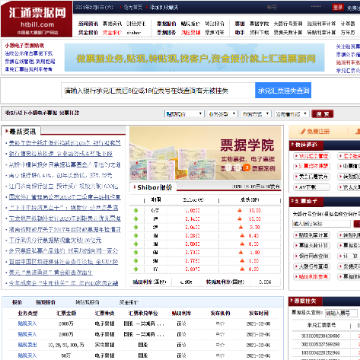This screenshot has height=360, width=360.
Task: Click the 汇通票据网 htbill.com logo
Action: click(36, 19)
